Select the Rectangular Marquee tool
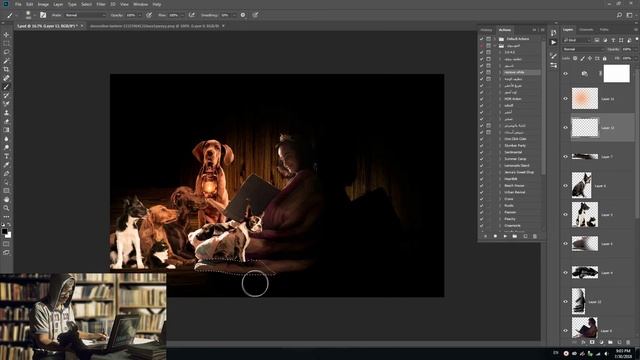Screen dimensions: 640x360 (6, 43)
